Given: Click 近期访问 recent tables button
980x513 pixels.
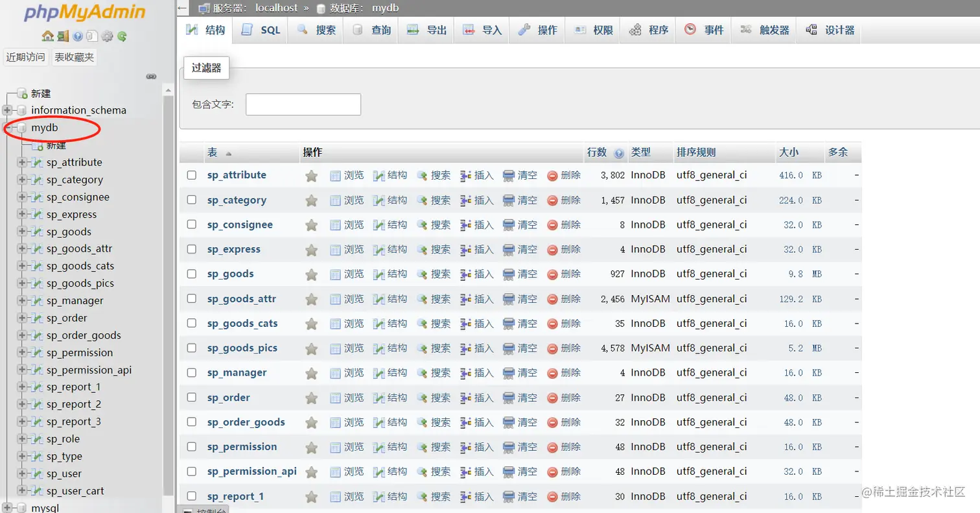Looking at the screenshot, I should coord(26,57).
